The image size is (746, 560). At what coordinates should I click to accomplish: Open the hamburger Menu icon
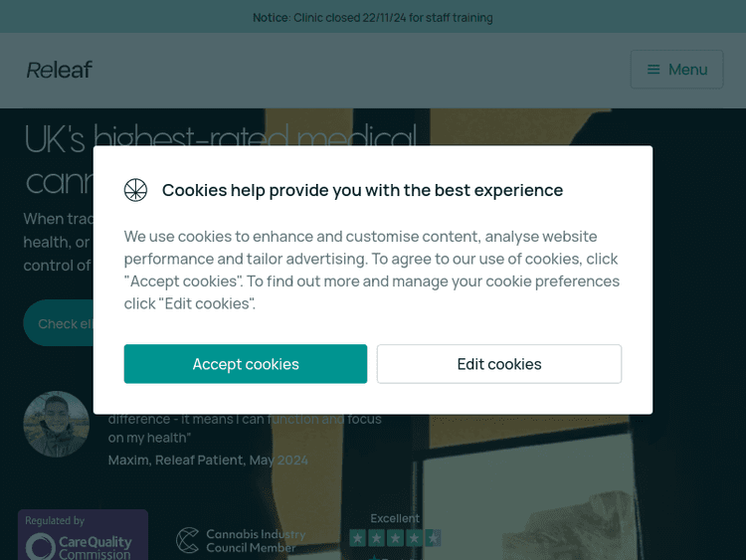point(653,70)
